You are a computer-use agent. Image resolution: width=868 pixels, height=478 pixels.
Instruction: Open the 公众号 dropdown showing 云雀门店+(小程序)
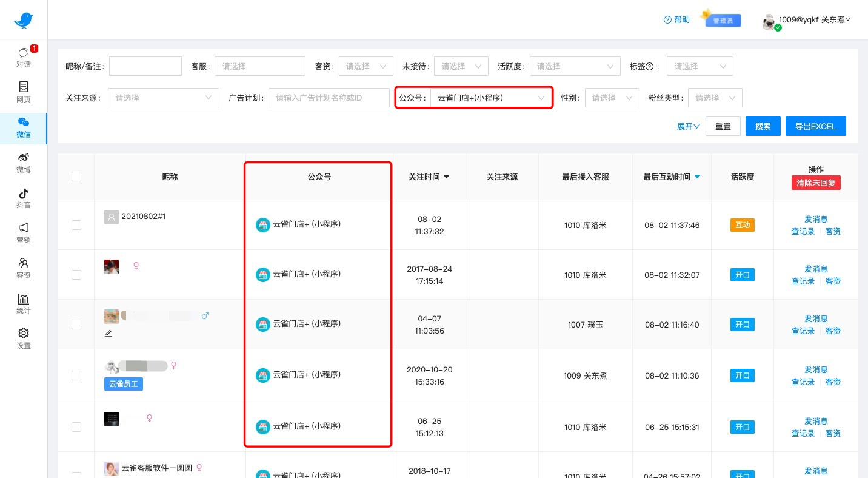(490, 98)
